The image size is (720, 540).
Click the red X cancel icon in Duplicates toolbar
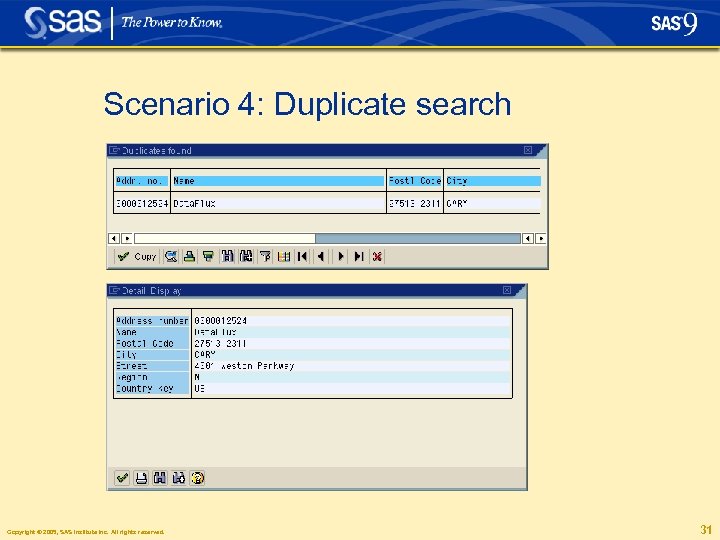coord(377,256)
